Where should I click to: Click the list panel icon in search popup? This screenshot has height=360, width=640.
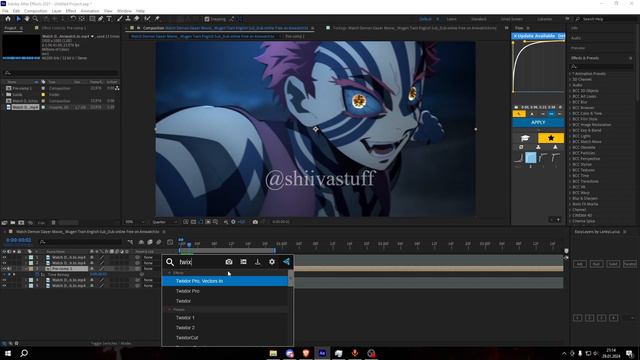click(x=243, y=262)
